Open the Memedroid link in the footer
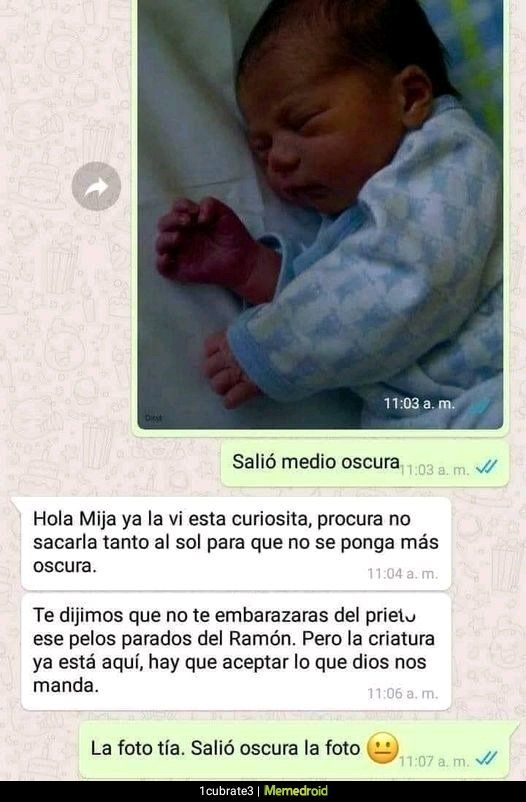The height and width of the screenshot is (802, 526). coord(296,791)
